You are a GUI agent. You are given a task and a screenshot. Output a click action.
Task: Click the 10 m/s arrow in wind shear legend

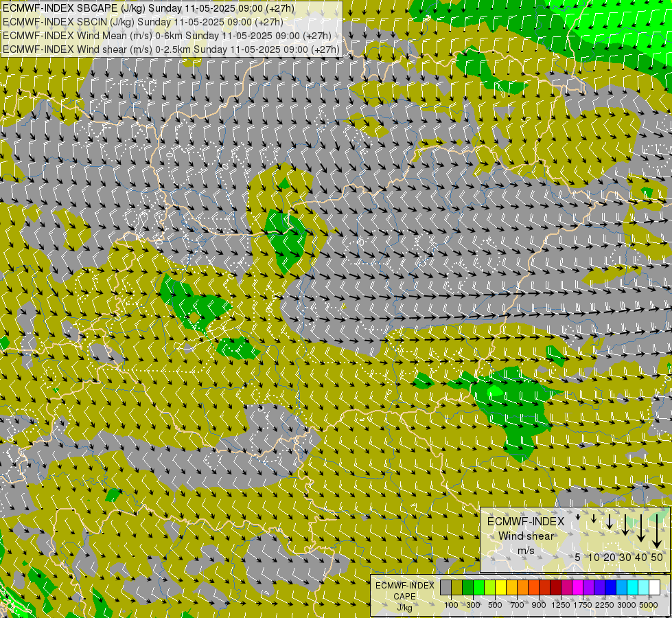[594, 518]
